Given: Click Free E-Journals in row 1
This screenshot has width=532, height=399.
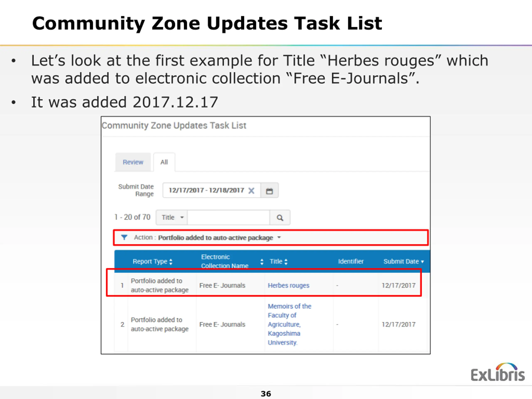Looking at the screenshot, I should 222,286.
